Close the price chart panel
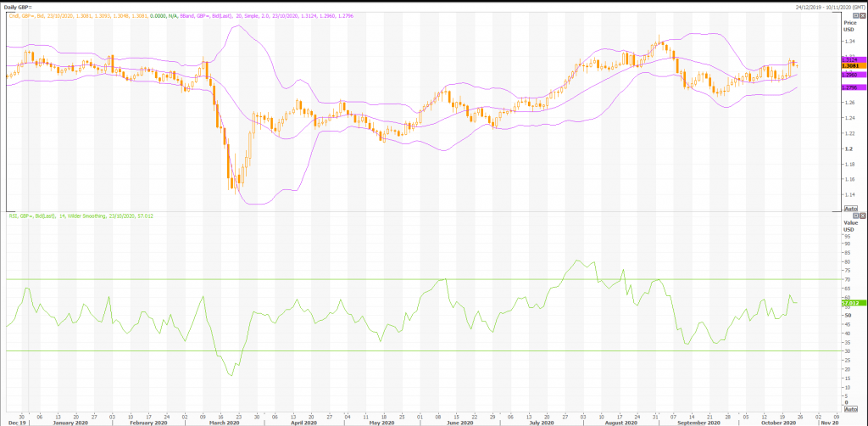 point(862,16)
